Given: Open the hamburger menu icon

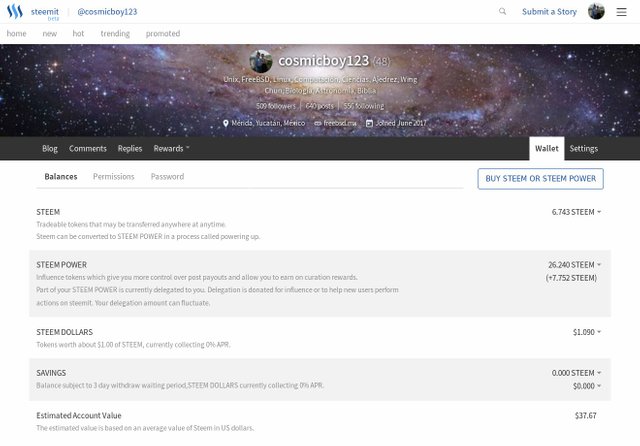Looking at the screenshot, I should coord(621,12).
